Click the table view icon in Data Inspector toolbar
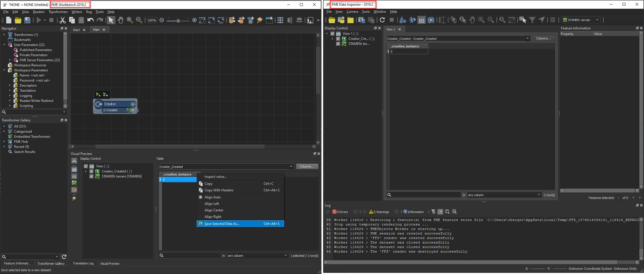644x274 pixels. click(x=421, y=20)
